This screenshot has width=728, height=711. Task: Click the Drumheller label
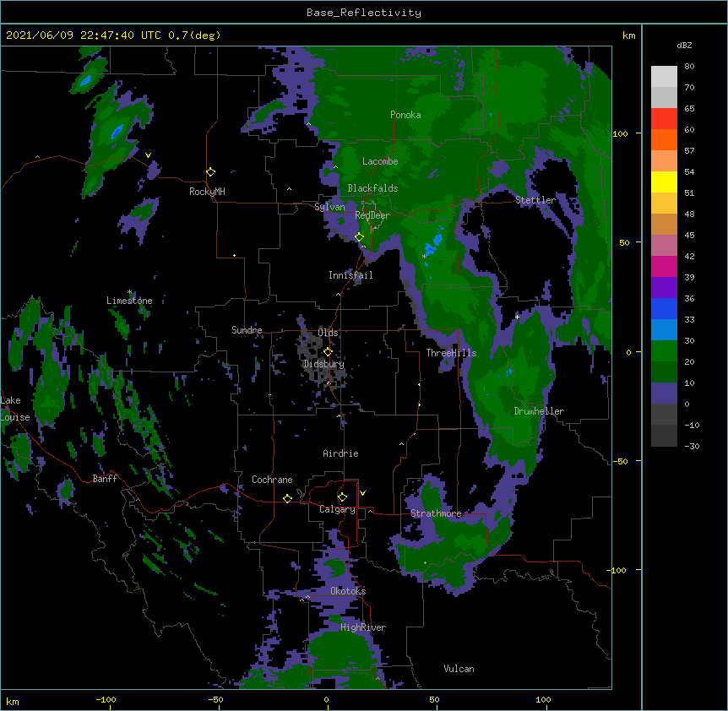tap(539, 411)
